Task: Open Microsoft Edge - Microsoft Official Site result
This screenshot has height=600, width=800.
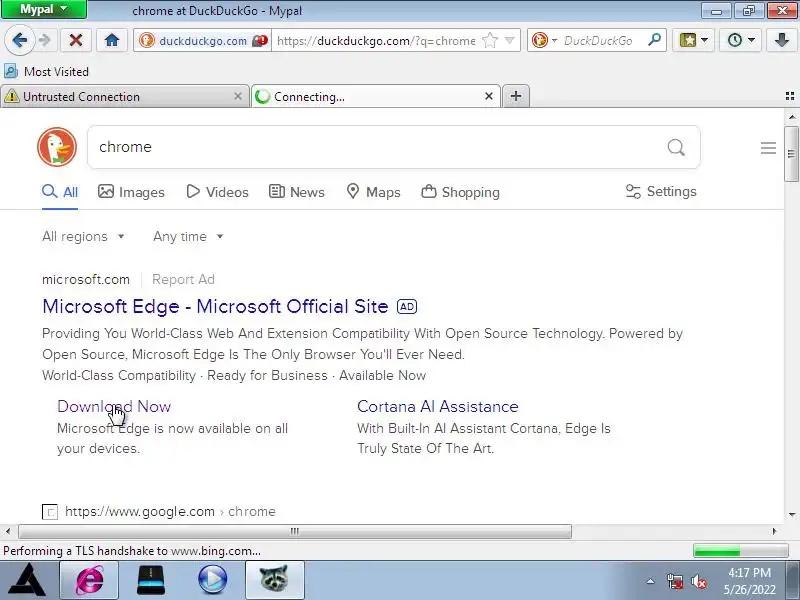Action: [215, 306]
